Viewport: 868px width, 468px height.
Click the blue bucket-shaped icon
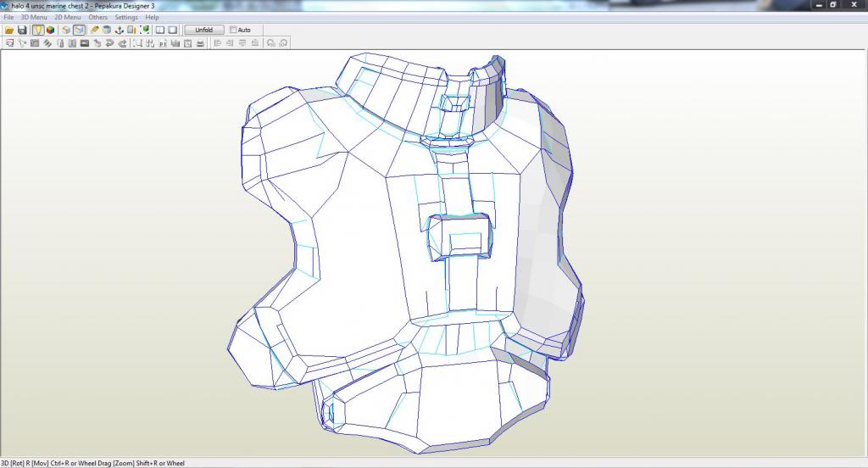point(107,30)
